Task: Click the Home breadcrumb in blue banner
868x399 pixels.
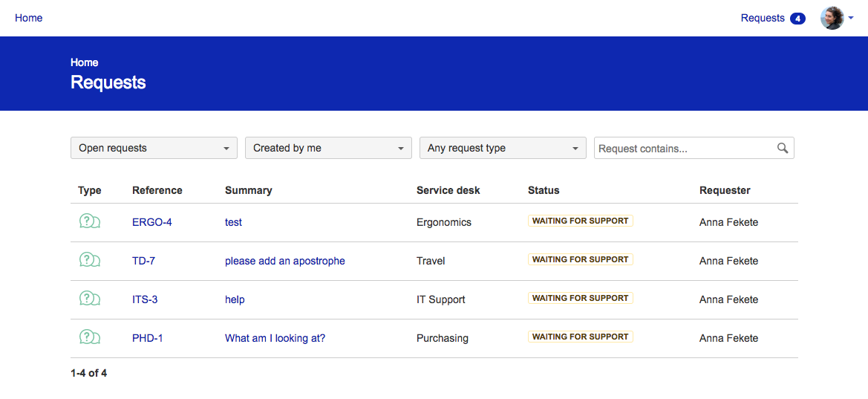Action: pos(84,62)
